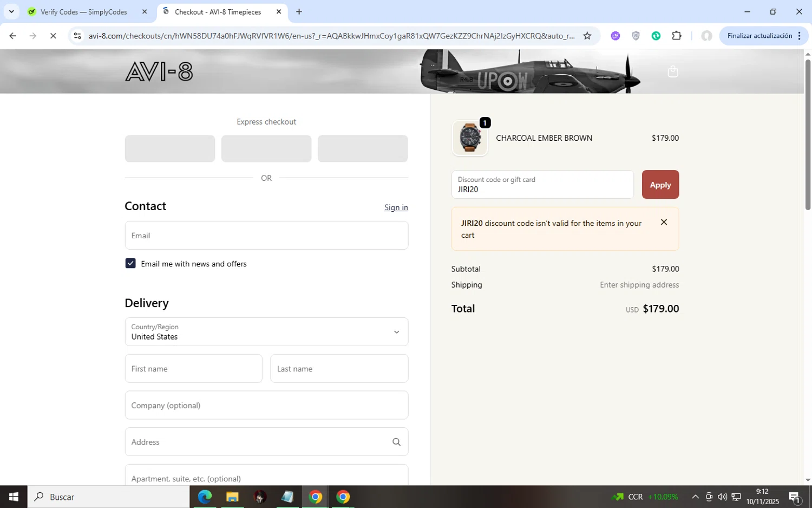812x508 pixels.
Task: Click the Apartment, suite field
Action: click(x=266, y=475)
